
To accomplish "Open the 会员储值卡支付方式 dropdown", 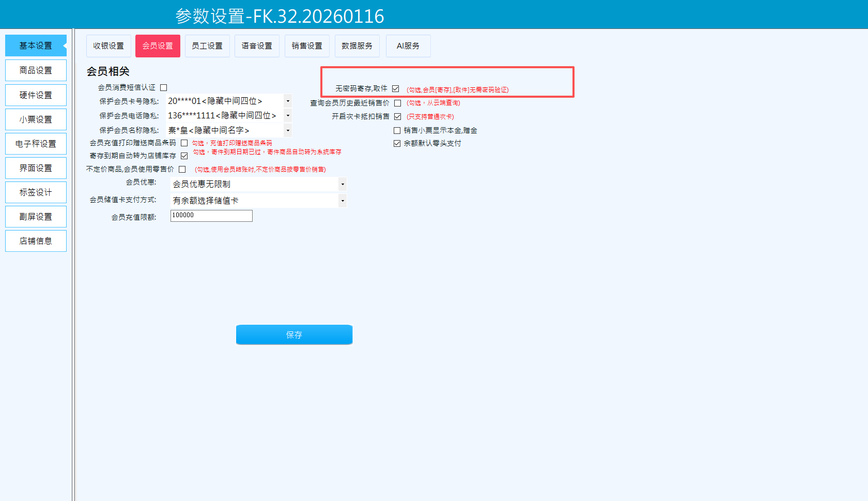I will coord(342,201).
